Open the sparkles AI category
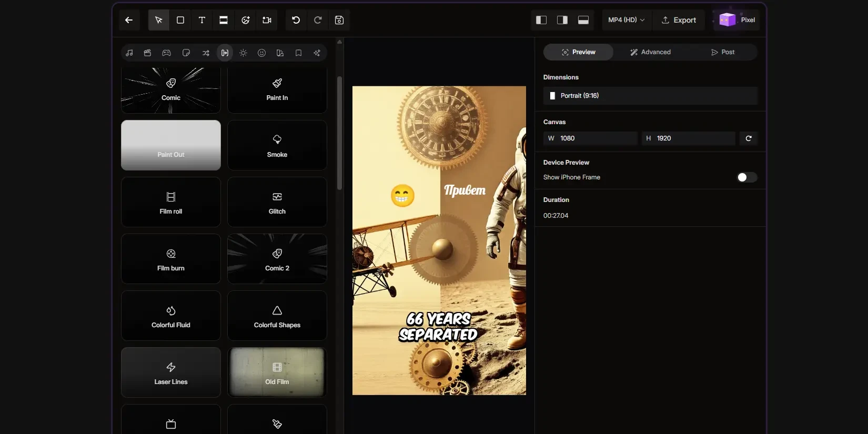 (317, 53)
